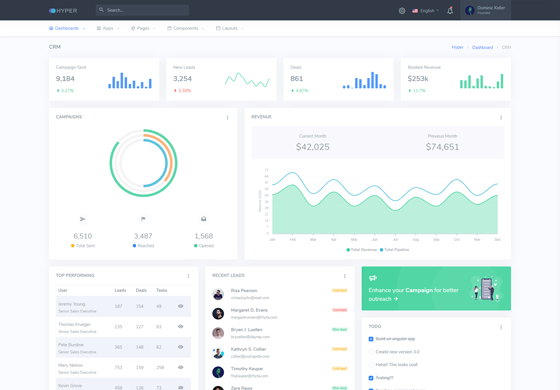Open the notifications bell

[x=450, y=10]
